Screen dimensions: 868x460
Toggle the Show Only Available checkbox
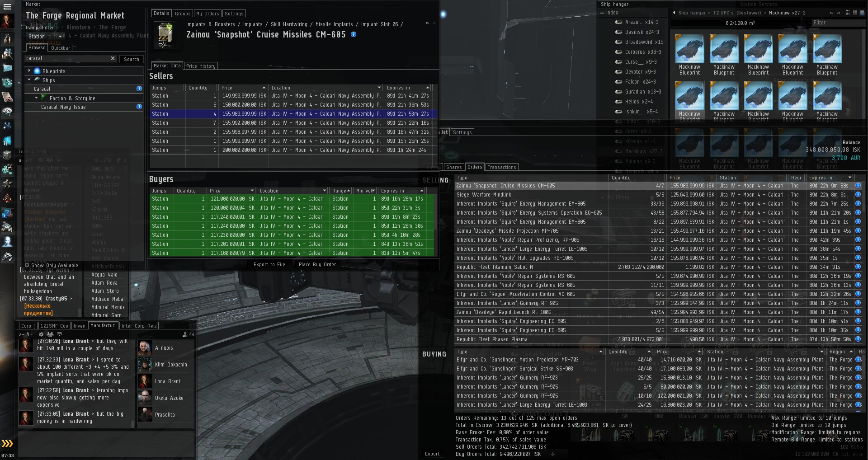tap(28, 265)
